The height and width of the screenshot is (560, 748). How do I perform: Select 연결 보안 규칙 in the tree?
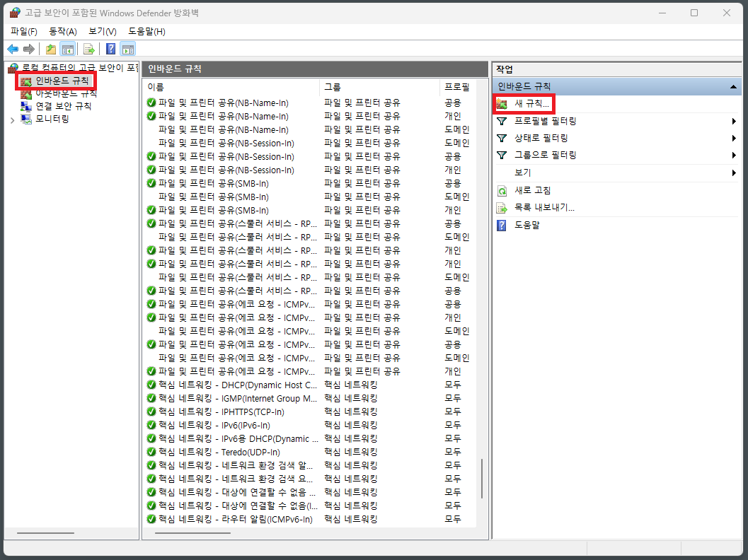click(64, 106)
